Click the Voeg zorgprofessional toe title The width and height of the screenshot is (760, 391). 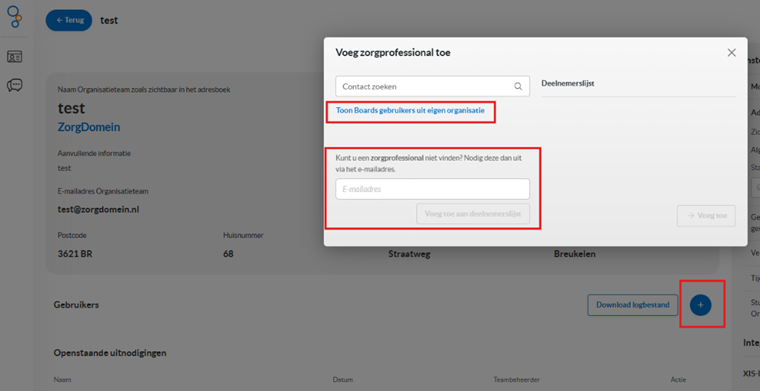pos(393,53)
